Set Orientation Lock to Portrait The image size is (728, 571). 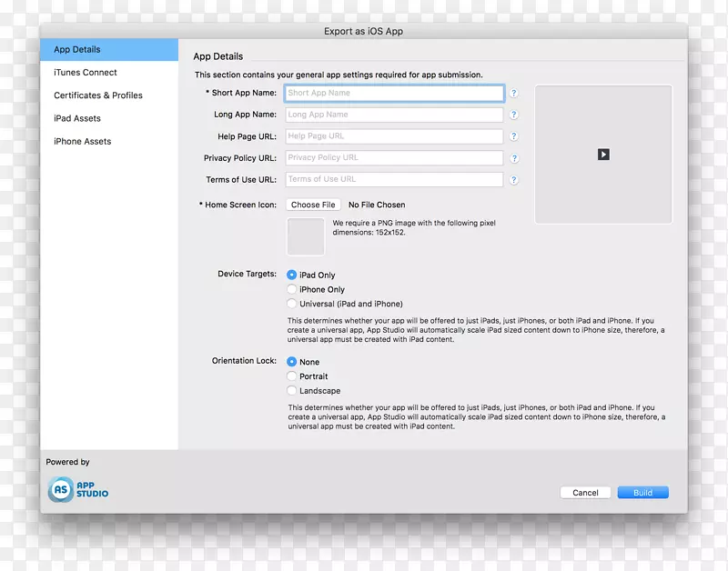tap(291, 376)
